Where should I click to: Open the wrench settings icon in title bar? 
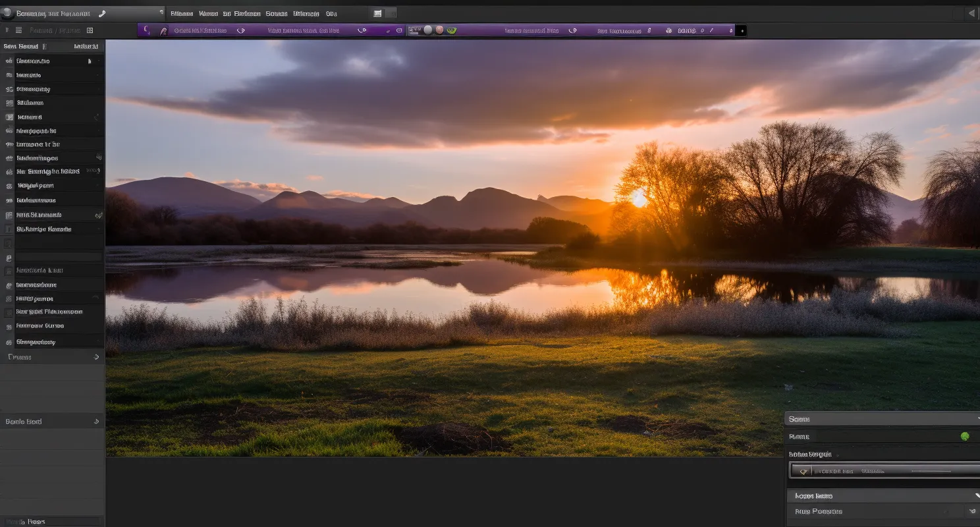pyautogui.click(x=102, y=13)
